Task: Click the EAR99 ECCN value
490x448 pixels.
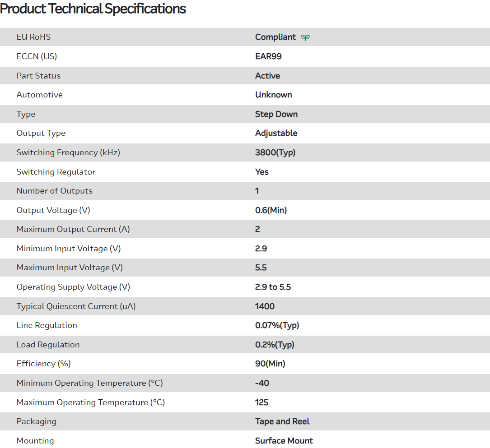Action: (268, 56)
